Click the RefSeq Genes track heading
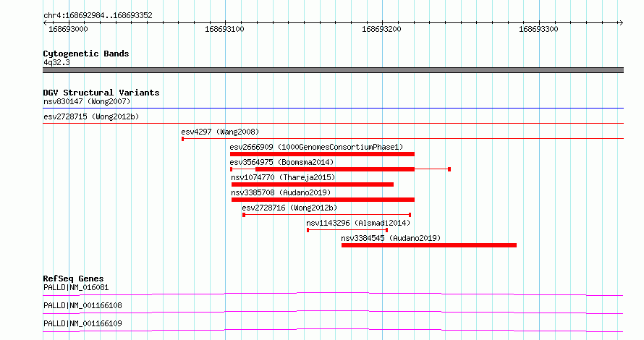Image resolution: width=644 pixels, height=340 pixels. pos(73,279)
